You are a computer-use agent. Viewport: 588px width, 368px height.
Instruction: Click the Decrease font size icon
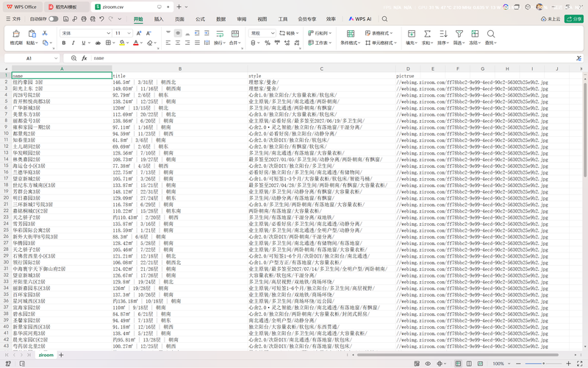click(x=148, y=33)
